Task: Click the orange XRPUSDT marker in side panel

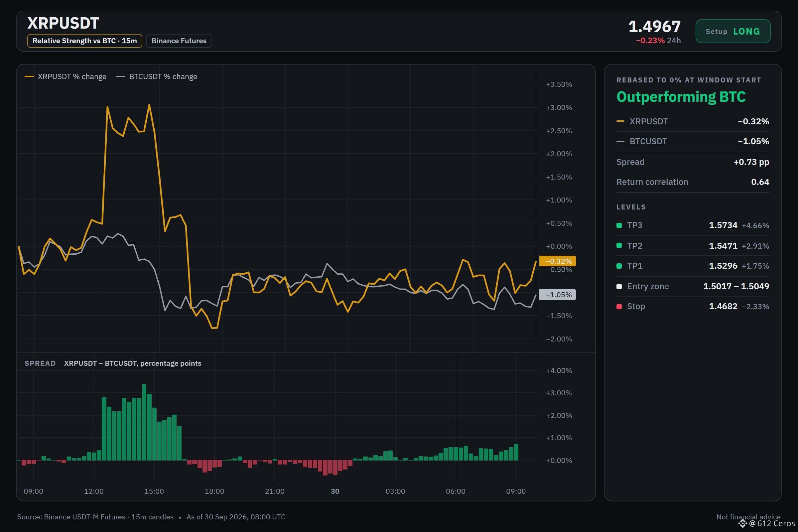Action: point(620,121)
